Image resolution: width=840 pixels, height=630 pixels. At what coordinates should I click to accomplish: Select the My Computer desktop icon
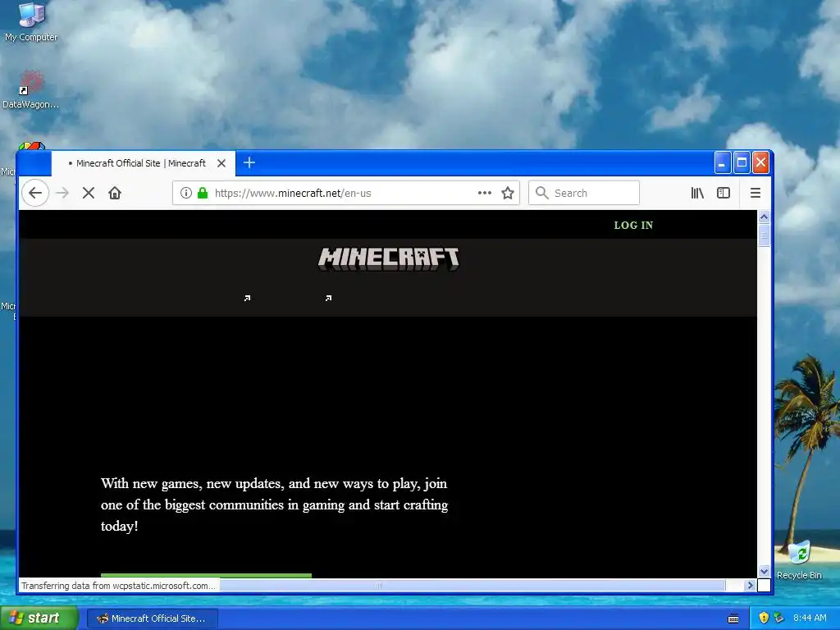pos(31,22)
